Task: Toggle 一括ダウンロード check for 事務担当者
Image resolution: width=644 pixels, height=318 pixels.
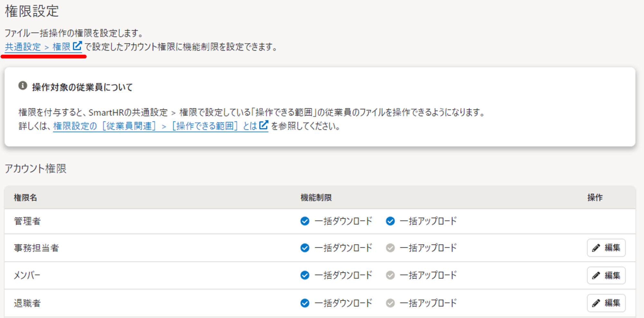Action: coord(305,248)
